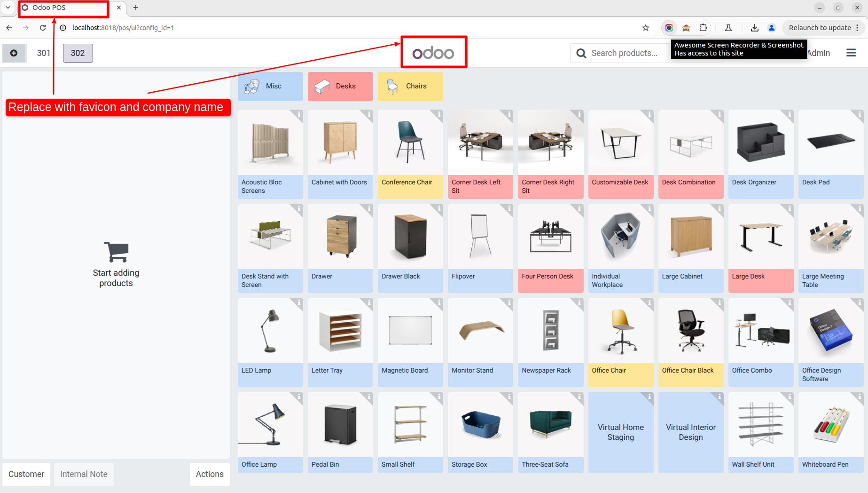Add Desk Combination to the order
The height and width of the screenshot is (493, 868).
[691, 154]
